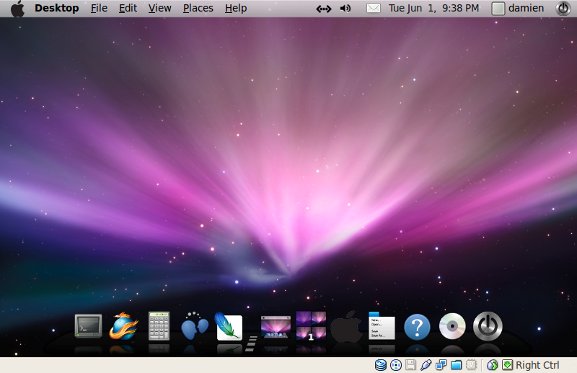The height and width of the screenshot is (373, 577).
Task: Open the feather text editor dock icon
Action: (x=229, y=326)
